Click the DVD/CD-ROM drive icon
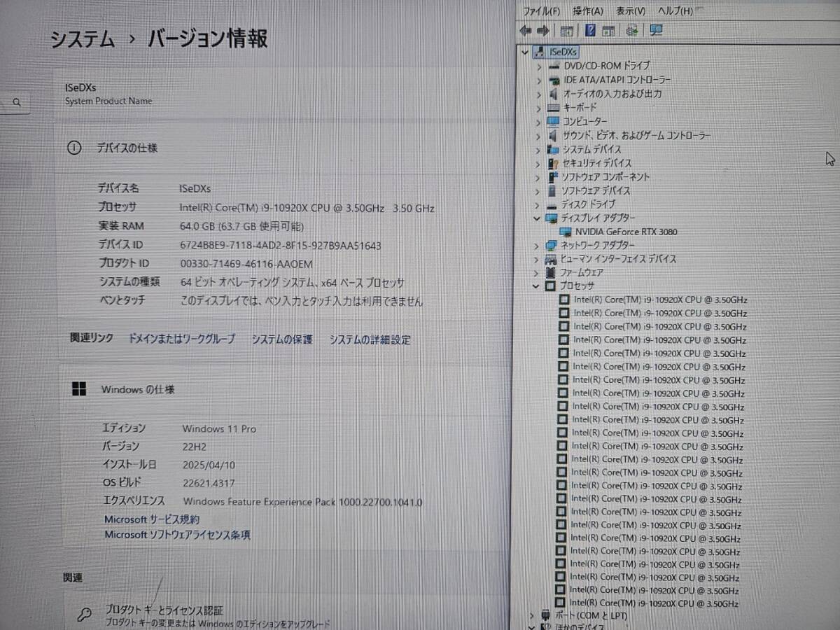This screenshot has height=630, width=840. pyautogui.click(x=553, y=66)
